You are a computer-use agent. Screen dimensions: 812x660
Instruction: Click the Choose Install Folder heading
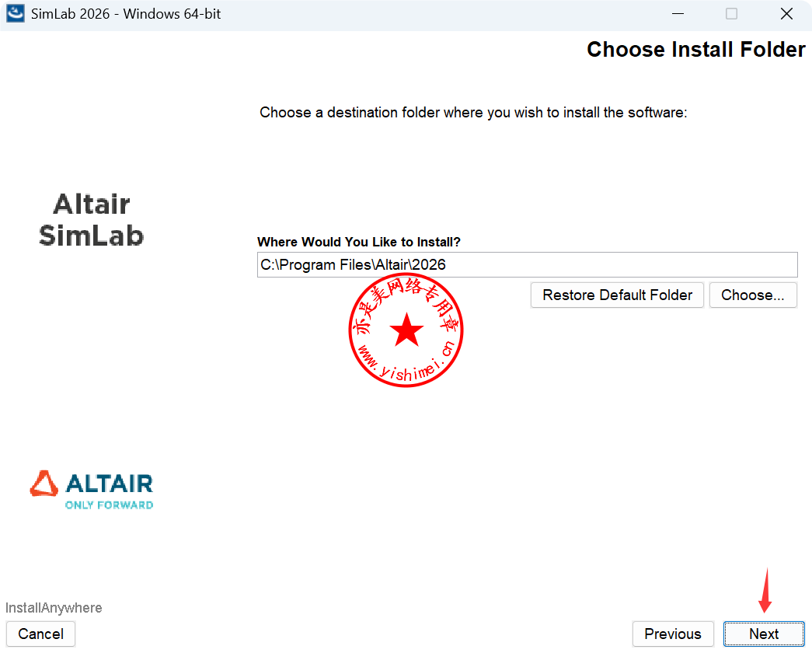695,50
